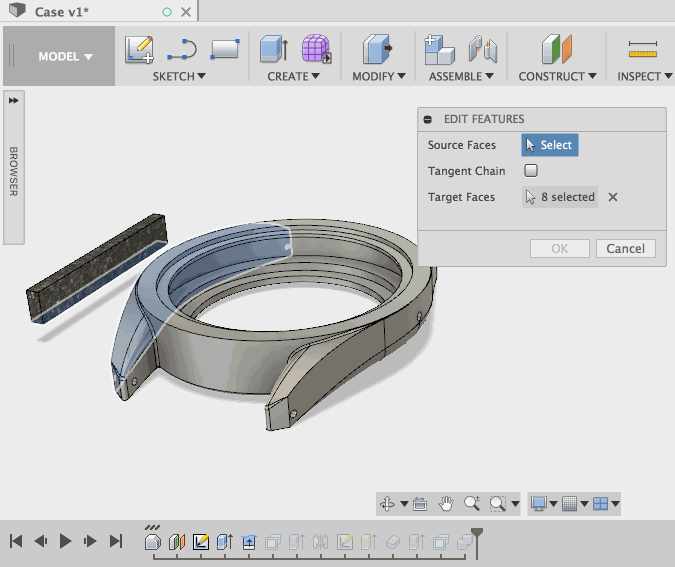Select the Extrude tool icon

pyautogui.click(x=274, y=49)
